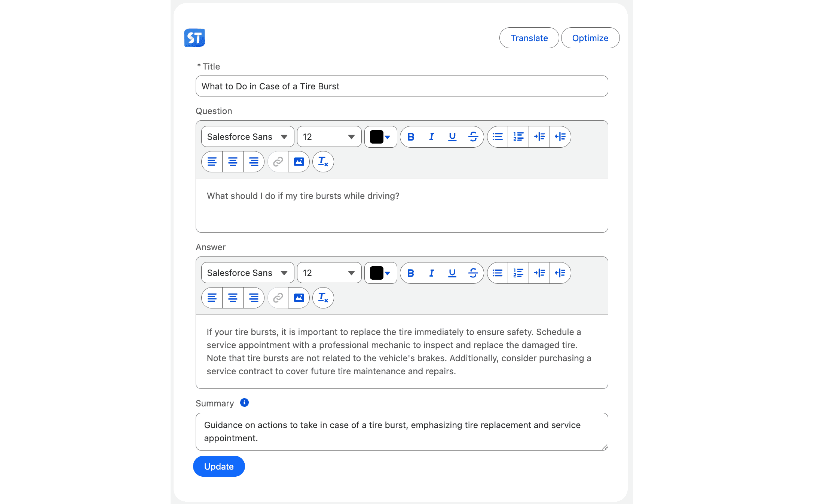Open the Answer text color picker
The height and width of the screenshot is (504, 823).
[x=380, y=273]
